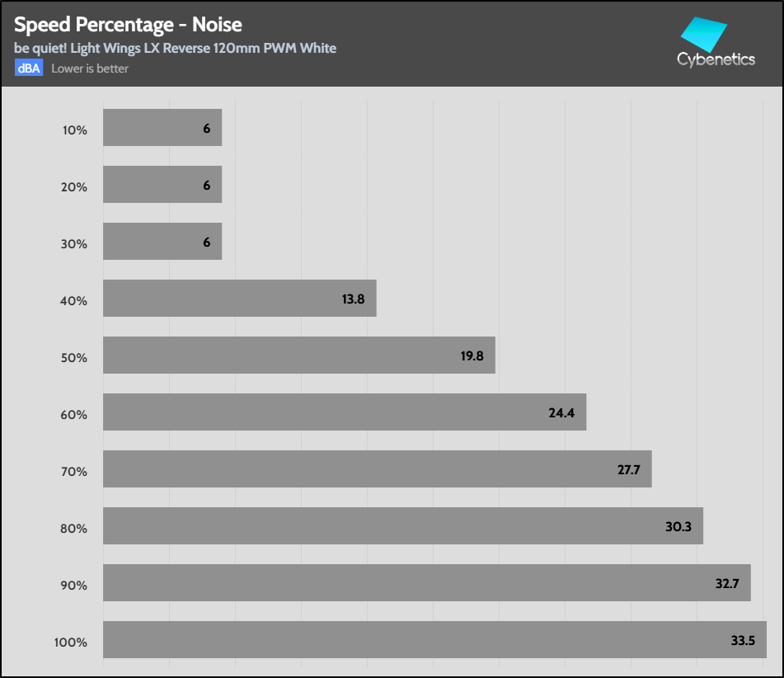This screenshot has width=784, height=678.
Task: Click the 100% axis label
Action: click(x=71, y=643)
